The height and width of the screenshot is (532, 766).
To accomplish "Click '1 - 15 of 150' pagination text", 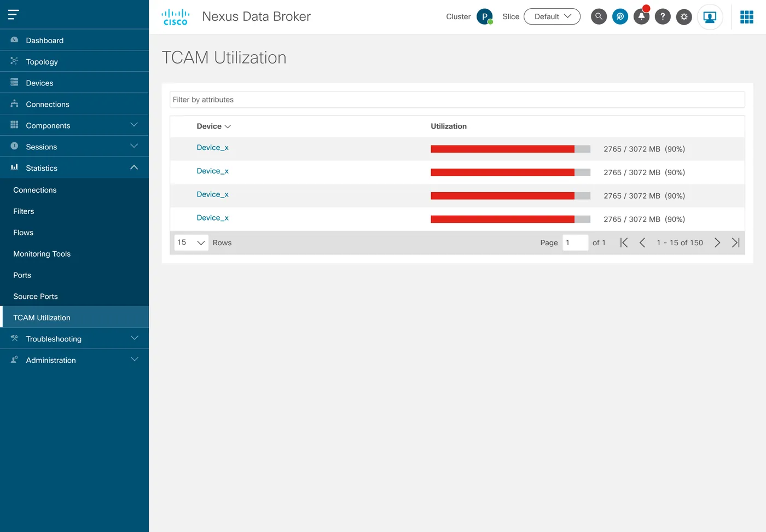I will click(680, 242).
